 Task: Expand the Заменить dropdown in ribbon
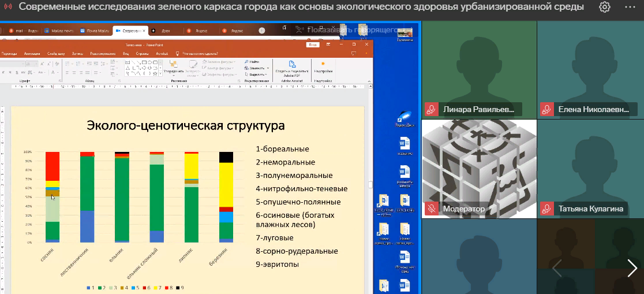(x=269, y=68)
